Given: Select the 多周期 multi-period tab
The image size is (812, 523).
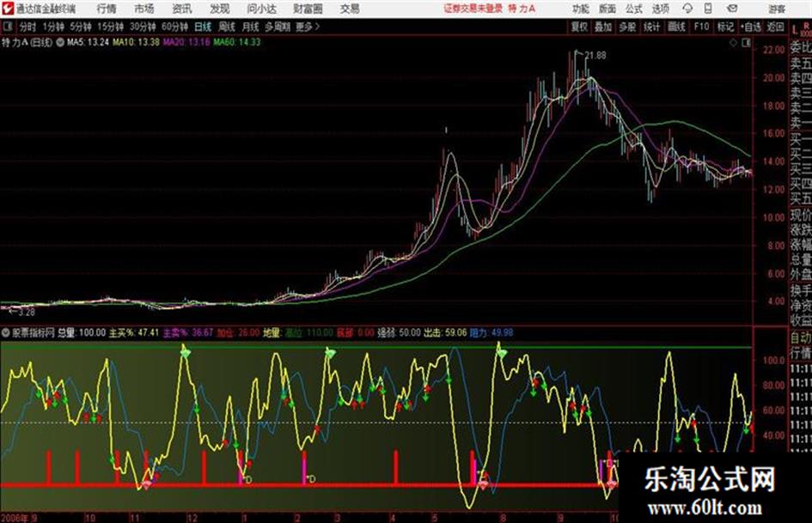Looking at the screenshot, I should (x=278, y=27).
